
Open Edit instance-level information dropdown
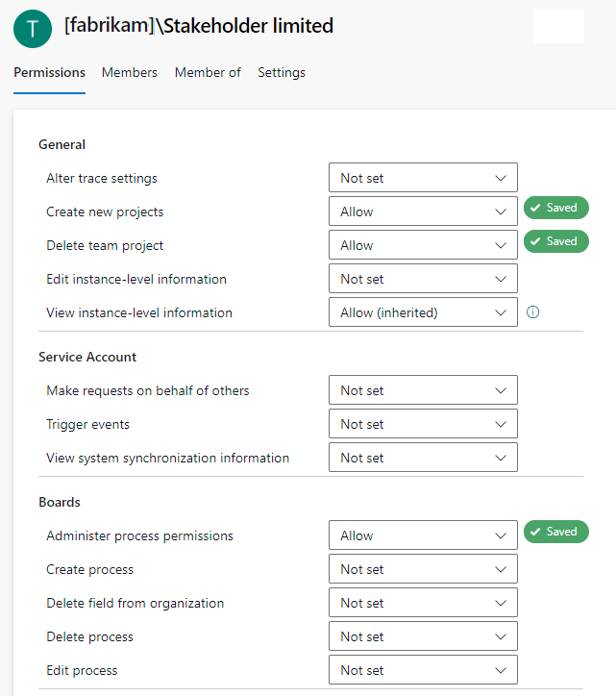423,279
